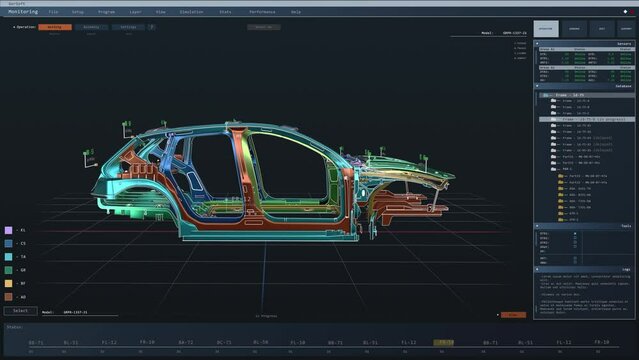Click last yellow folder in Database tree

tap(560, 219)
